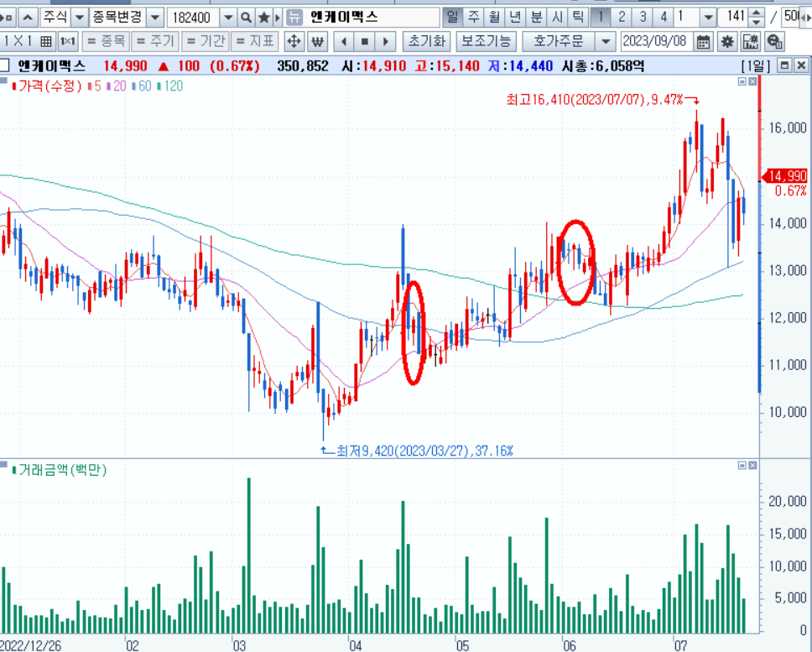Open the 주식 market type dropdown
The image size is (812, 652).
(x=79, y=18)
